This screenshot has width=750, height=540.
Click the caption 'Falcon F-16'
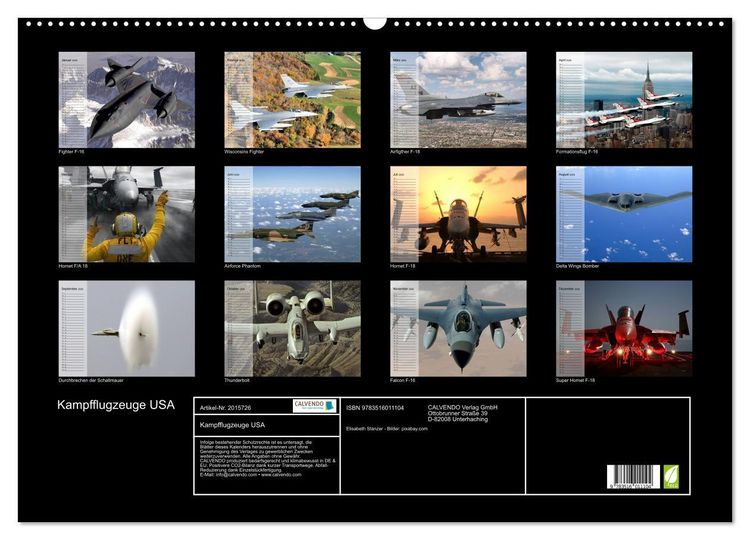pyautogui.click(x=403, y=380)
